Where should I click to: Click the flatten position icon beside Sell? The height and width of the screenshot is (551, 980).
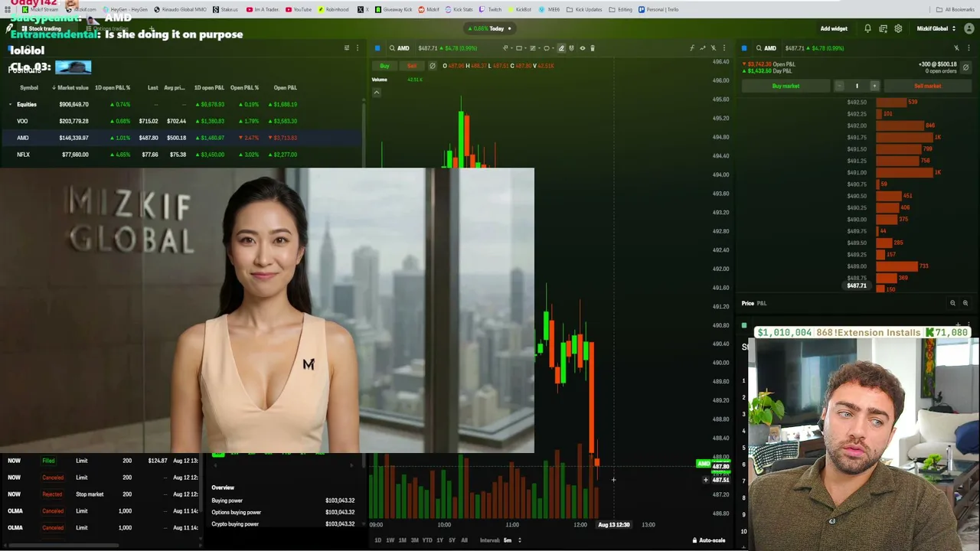pos(433,66)
